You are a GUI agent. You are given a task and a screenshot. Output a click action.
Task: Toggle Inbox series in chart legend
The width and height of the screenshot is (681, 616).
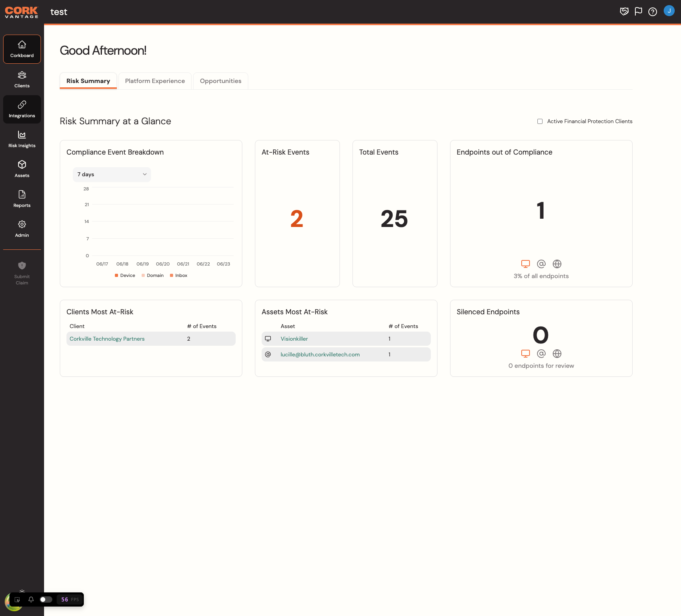(179, 275)
